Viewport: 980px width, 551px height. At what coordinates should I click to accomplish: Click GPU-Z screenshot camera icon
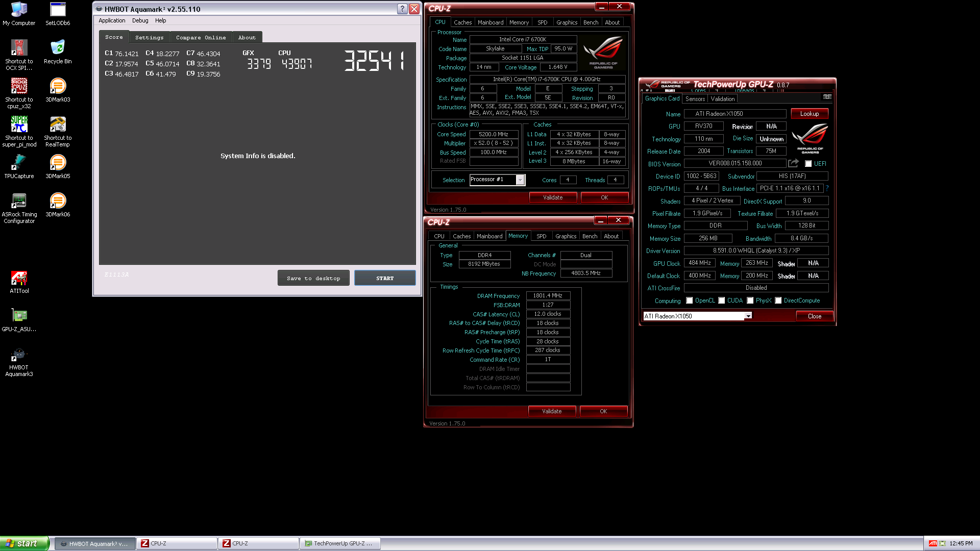(827, 97)
